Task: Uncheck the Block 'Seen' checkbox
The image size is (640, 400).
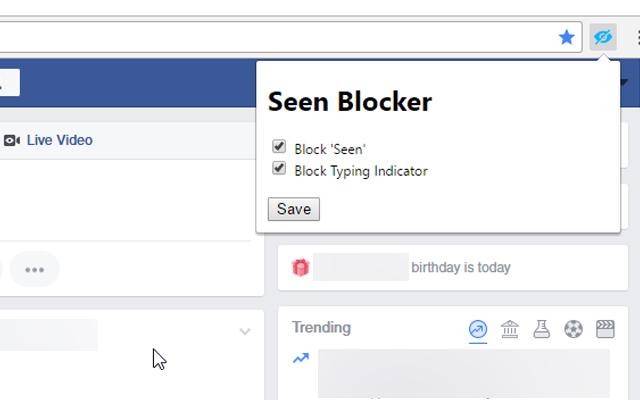Action: click(x=279, y=147)
